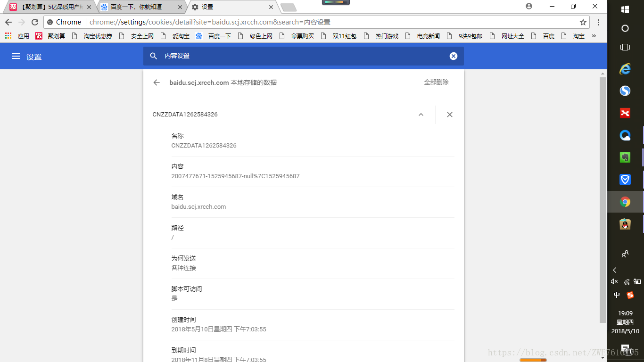Open the 网址大全 bookmark
644x362 pixels.
[x=507, y=36]
